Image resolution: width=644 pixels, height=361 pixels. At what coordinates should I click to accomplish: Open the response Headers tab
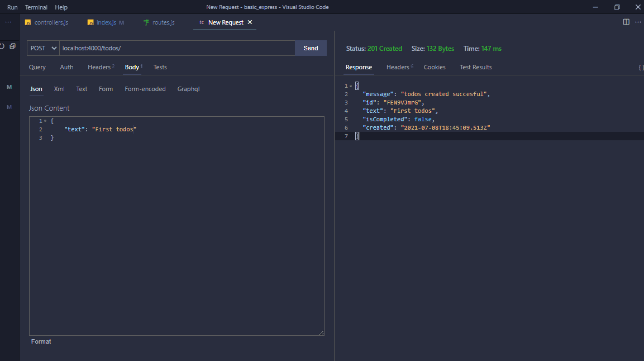click(399, 68)
